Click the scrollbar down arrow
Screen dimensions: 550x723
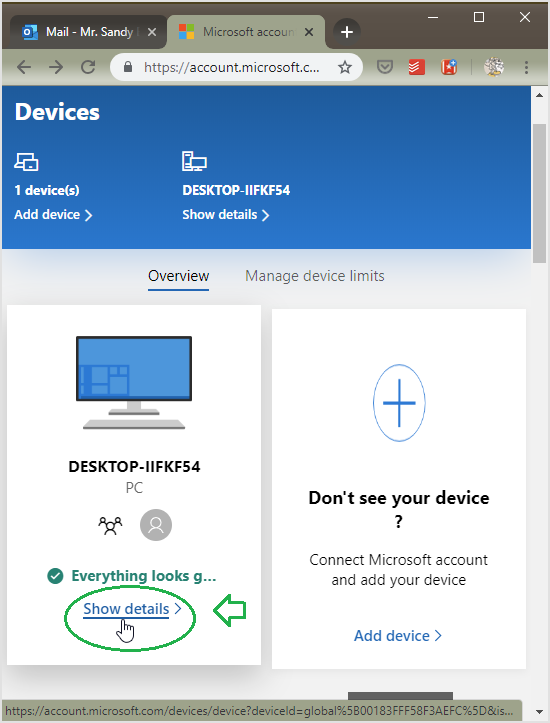[539, 712]
